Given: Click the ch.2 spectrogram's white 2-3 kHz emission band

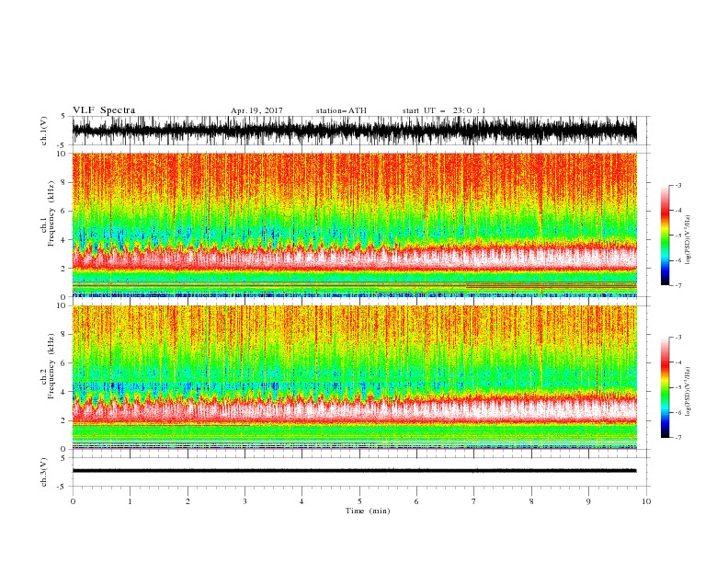Looking at the screenshot, I should [x=354, y=410].
